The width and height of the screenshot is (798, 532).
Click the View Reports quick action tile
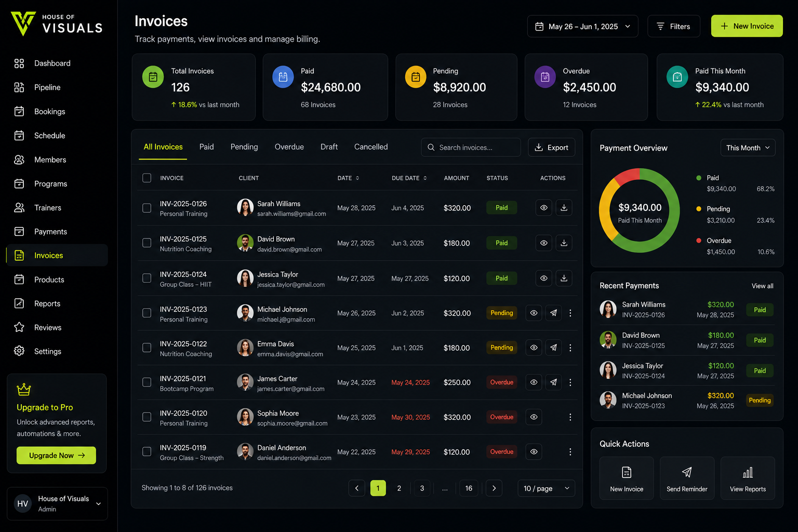[x=748, y=478]
